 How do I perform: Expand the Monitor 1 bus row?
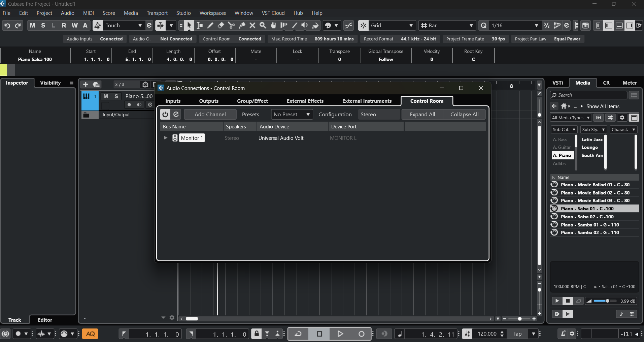click(166, 138)
